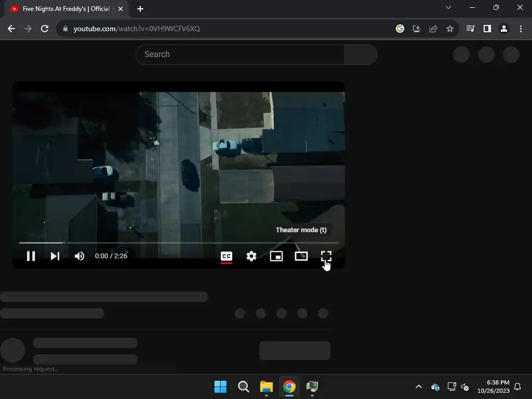The height and width of the screenshot is (399, 532).
Task: Enter fullscreen video mode
Action: click(x=326, y=256)
